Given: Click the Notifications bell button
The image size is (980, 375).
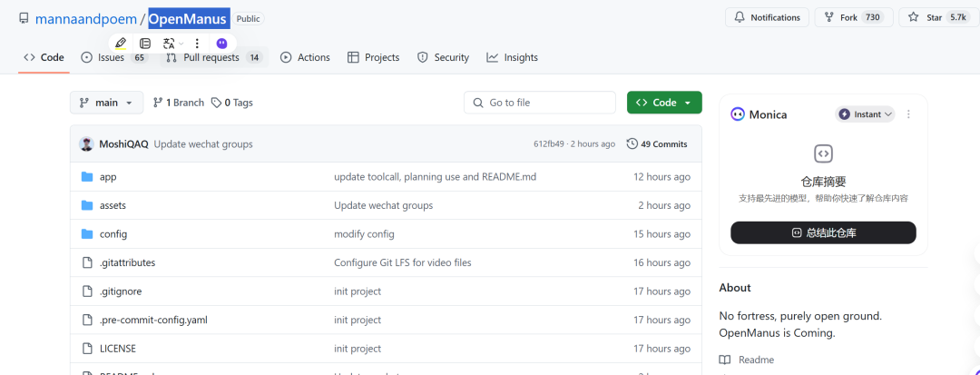Looking at the screenshot, I should [x=767, y=17].
